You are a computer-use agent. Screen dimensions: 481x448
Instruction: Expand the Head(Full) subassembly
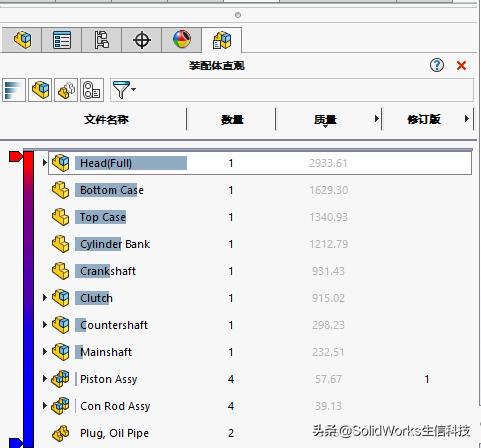click(45, 163)
